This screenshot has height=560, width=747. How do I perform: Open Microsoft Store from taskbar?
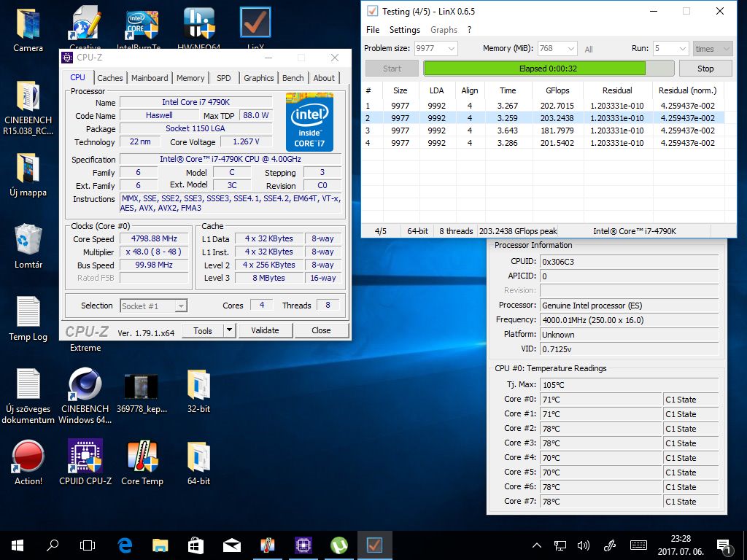pos(196,545)
